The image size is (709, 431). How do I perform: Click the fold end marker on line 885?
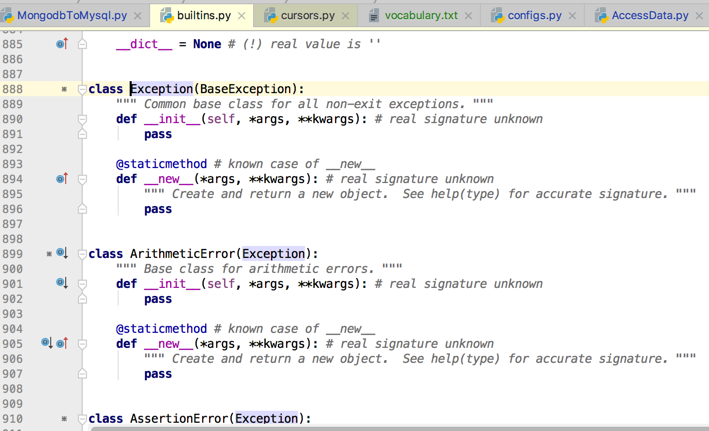click(82, 44)
